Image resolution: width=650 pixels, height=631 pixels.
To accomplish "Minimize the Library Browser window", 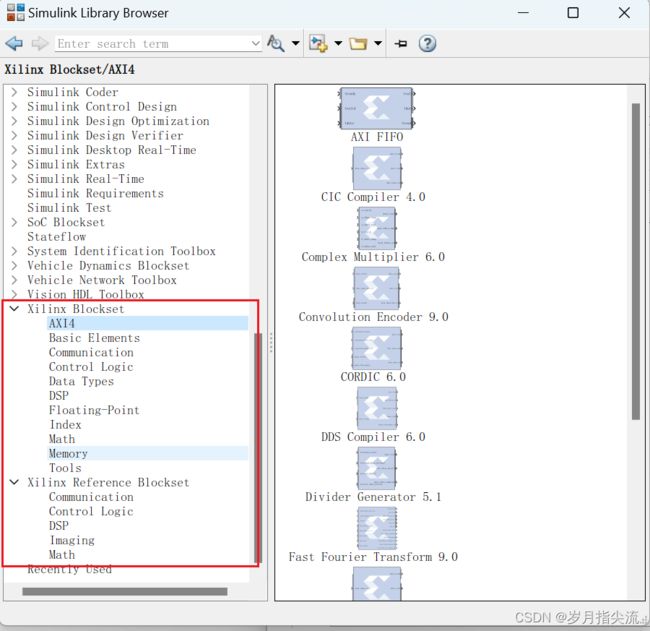I will (523, 13).
